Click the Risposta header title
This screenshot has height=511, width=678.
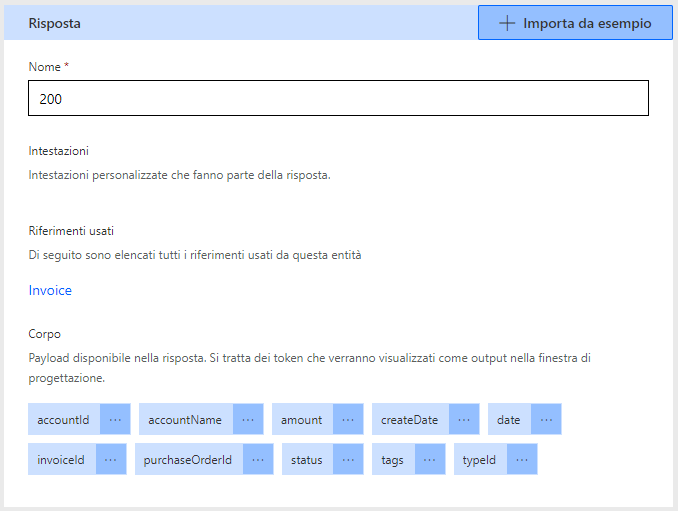tap(54, 23)
